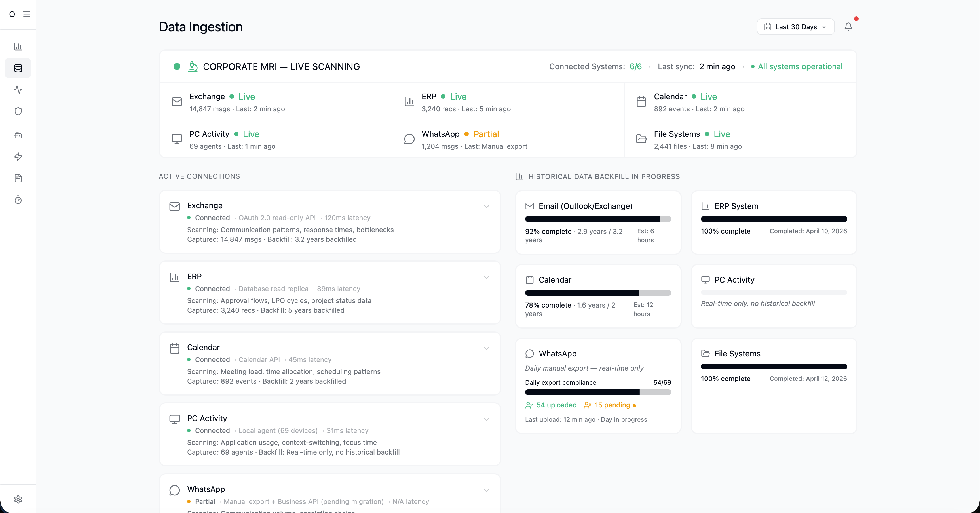Expand the PC Activity connection card
This screenshot has width=980, height=513.
[487, 419]
